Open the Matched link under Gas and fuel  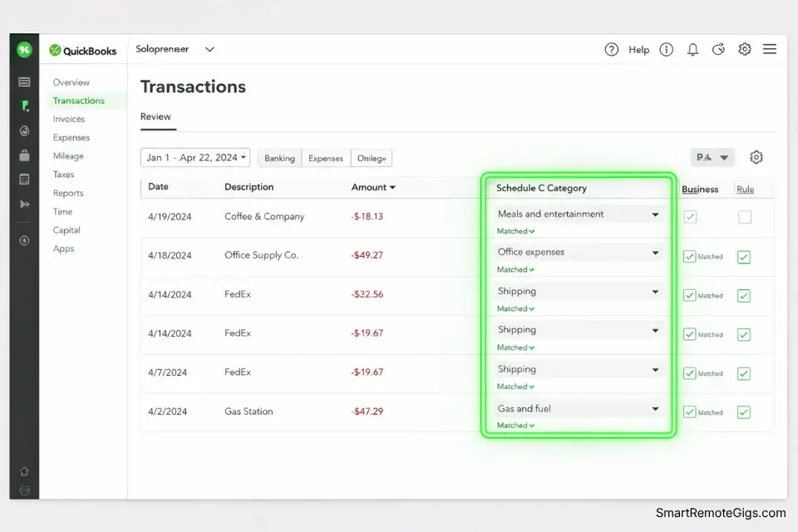515,425
